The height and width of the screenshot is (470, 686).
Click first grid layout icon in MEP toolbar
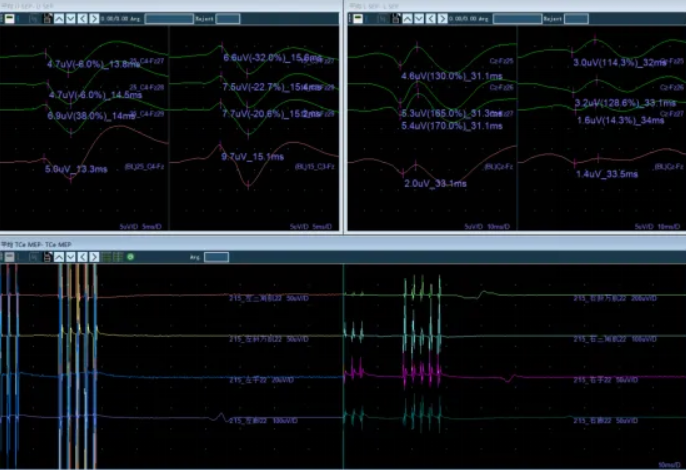point(106,257)
